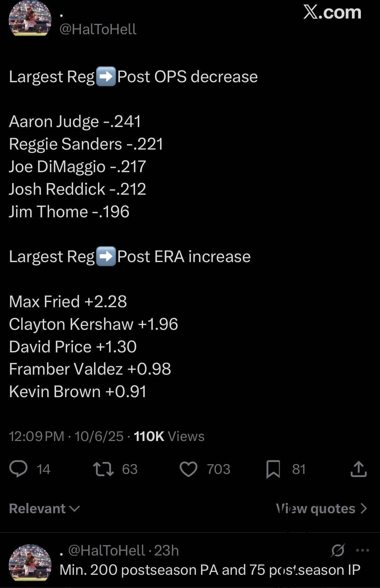Click the 110K Views count
This screenshot has width=380, height=588.
pos(169,436)
